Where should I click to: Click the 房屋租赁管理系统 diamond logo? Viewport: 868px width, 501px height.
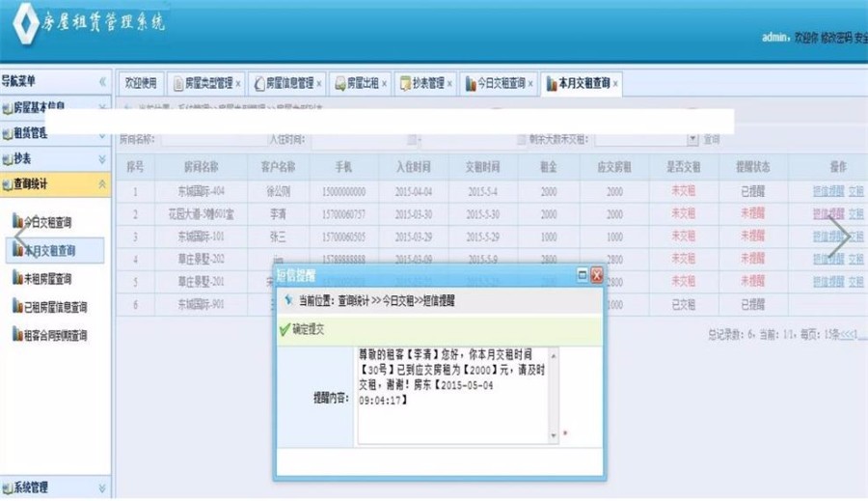(x=25, y=24)
